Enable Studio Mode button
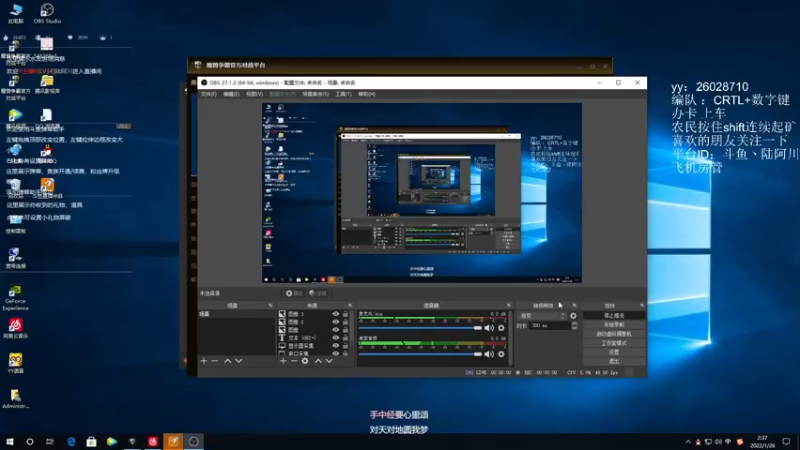The image size is (800, 450). (x=614, y=343)
